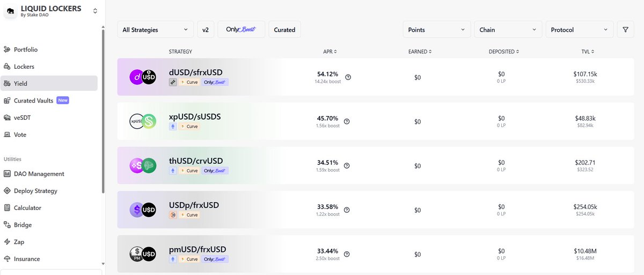Viewport: 644px width, 275px height.
Task: Click the Curve tag under pmUSD/frxUSD
Action: pos(189,259)
